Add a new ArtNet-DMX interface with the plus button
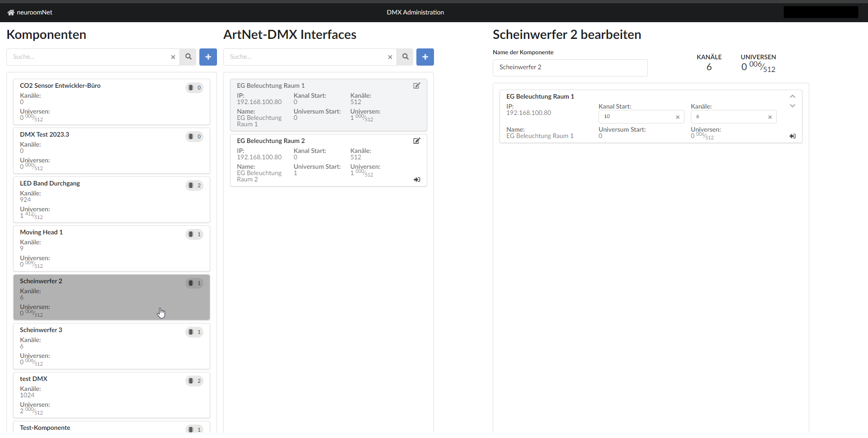Image resolution: width=868 pixels, height=438 pixels. pyautogui.click(x=425, y=57)
